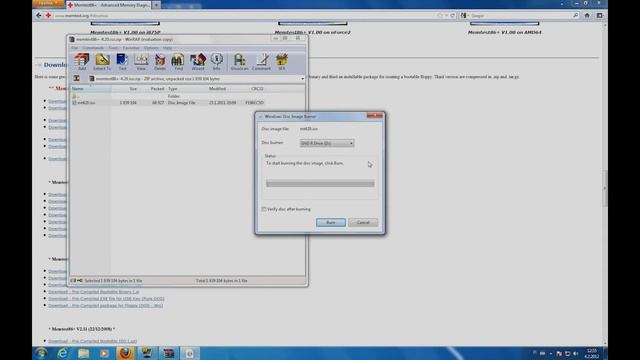Open the Favorites menu in WinRAR
This screenshot has height=360, width=640.
(x=131, y=48)
